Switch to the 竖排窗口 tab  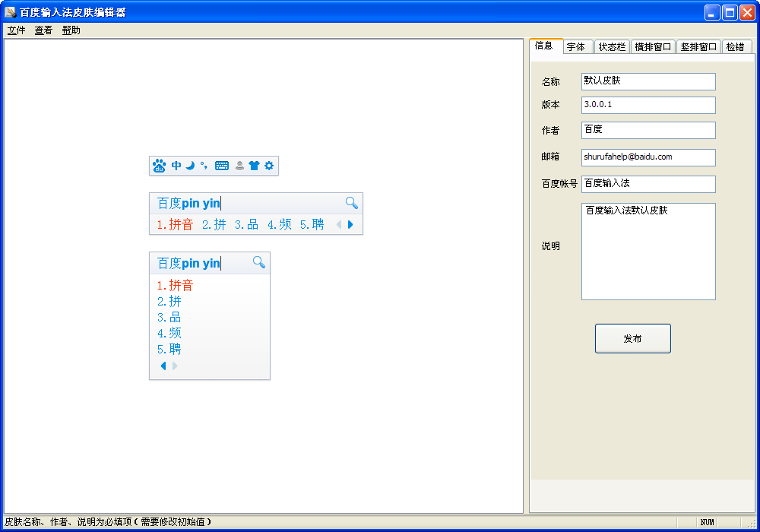click(698, 47)
